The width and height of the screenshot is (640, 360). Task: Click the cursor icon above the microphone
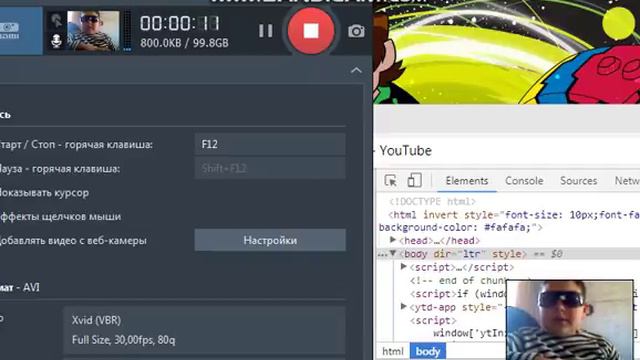coord(56,20)
